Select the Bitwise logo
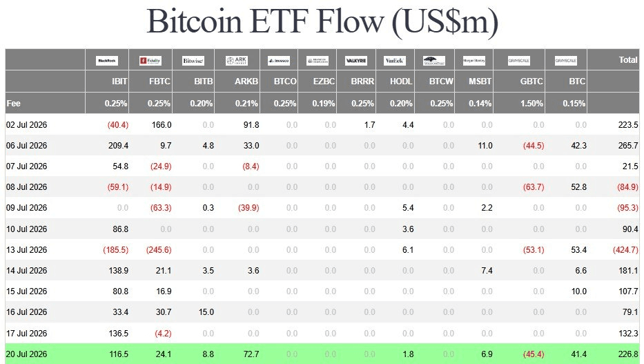Image resolution: width=644 pixels, height=364 pixels. (x=193, y=61)
